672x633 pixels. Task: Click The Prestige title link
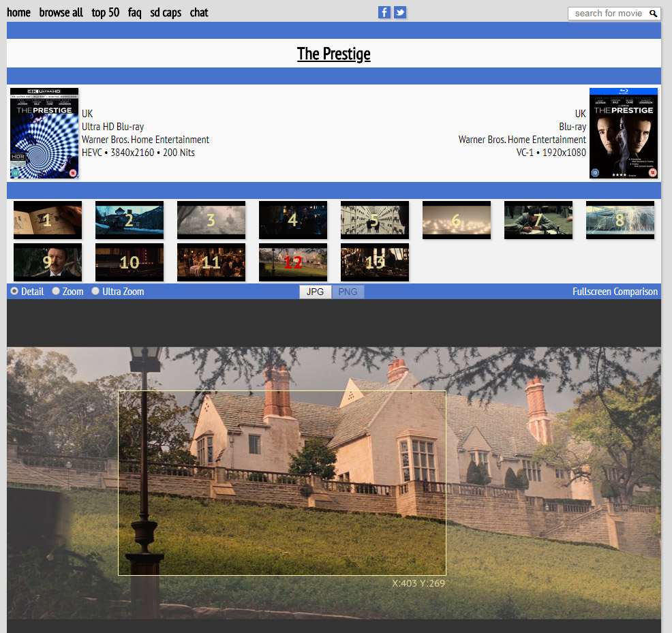[x=334, y=54]
